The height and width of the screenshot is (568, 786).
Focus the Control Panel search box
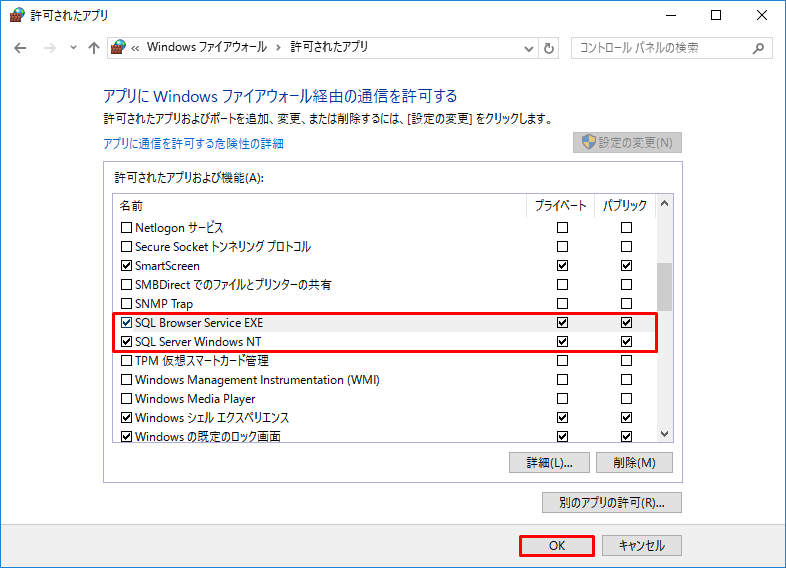[671, 48]
